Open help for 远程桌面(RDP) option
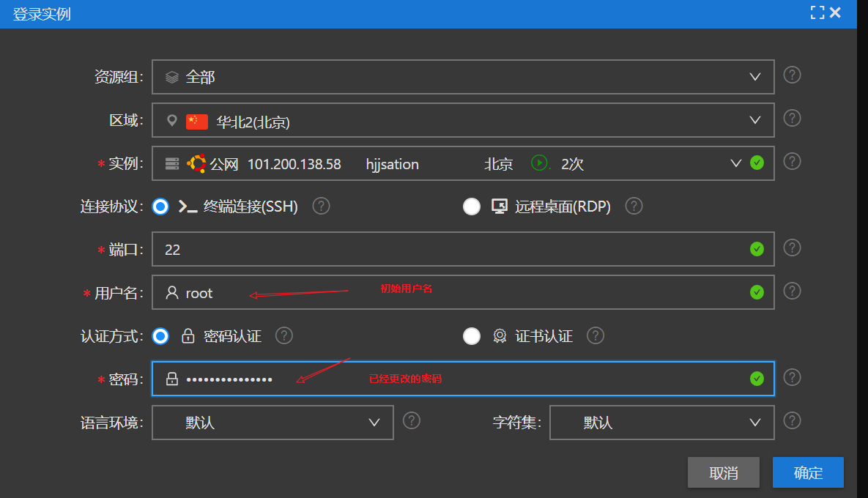The height and width of the screenshot is (498, 868). (634, 206)
